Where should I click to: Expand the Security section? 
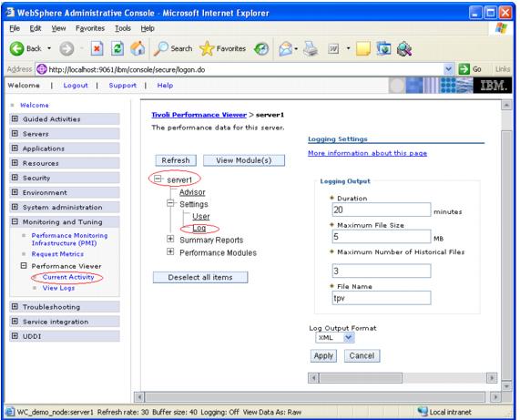[x=15, y=177]
